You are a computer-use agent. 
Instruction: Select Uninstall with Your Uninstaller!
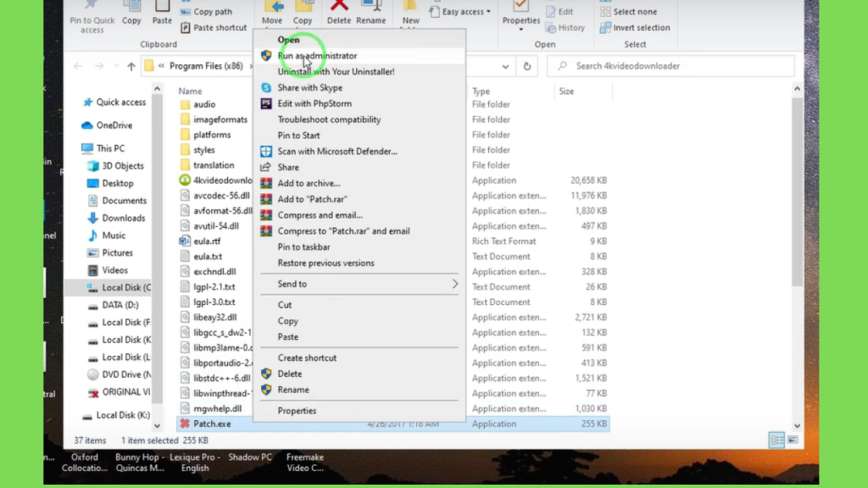pyautogui.click(x=336, y=72)
